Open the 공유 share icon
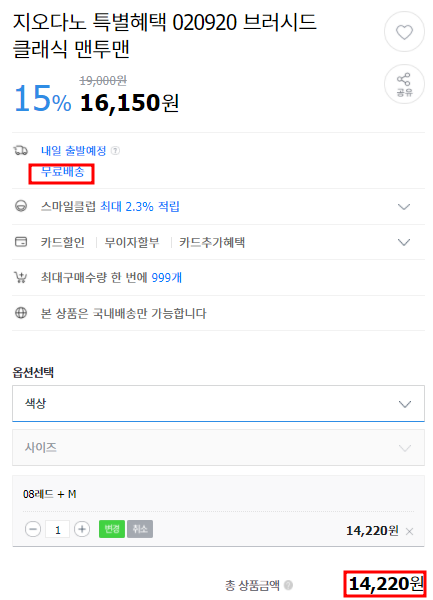This screenshot has height=600, width=433. 404,84
